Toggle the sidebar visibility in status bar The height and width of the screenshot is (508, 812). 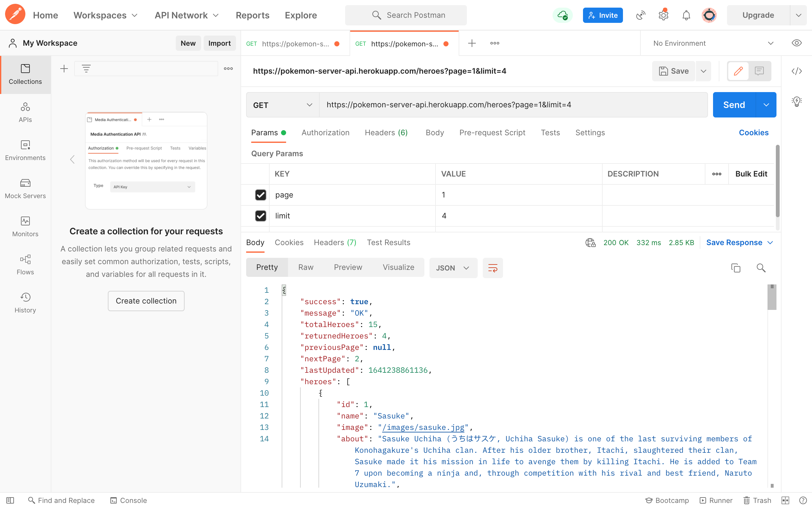coord(10,500)
